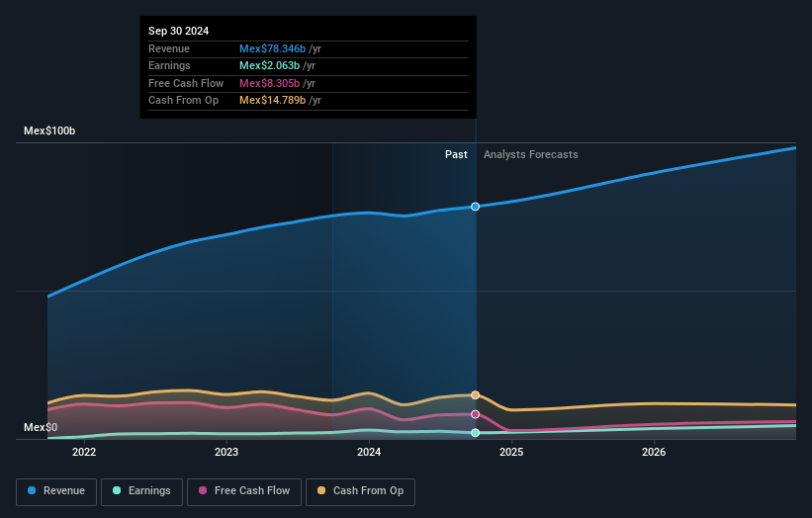Click the Mex$0 y-axis label
The height and width of the screenshot is (518, 812).
coord(41,427)
